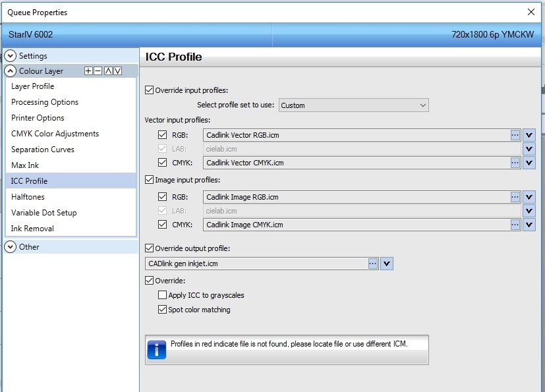Screen dimensions: 545x392
Task: Open Image RGB profile dropdown arrow
Action: tap(529, 197)
